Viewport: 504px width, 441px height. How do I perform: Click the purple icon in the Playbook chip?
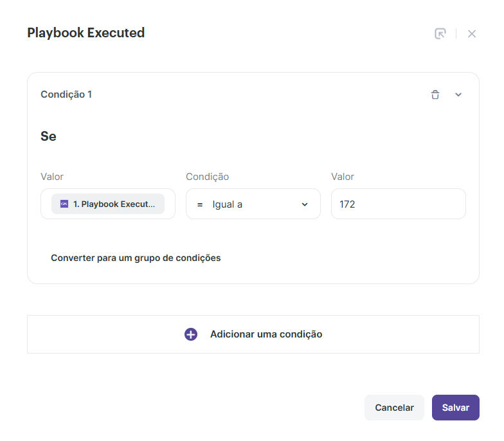coord(64,204)
